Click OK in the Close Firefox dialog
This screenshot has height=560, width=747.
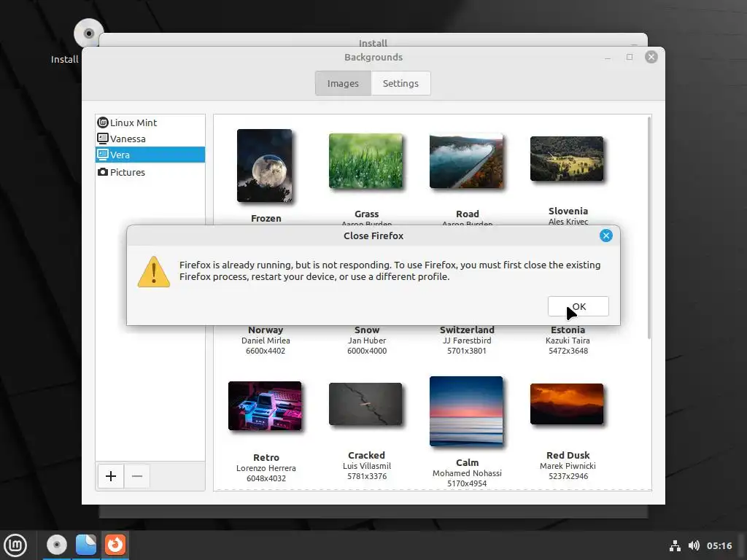578,306
